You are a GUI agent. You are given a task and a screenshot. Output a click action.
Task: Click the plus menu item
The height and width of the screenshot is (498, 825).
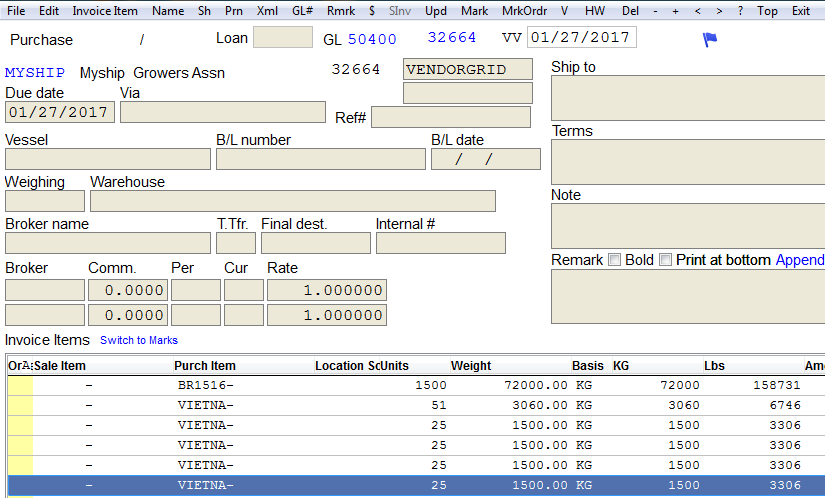(676, 11)
